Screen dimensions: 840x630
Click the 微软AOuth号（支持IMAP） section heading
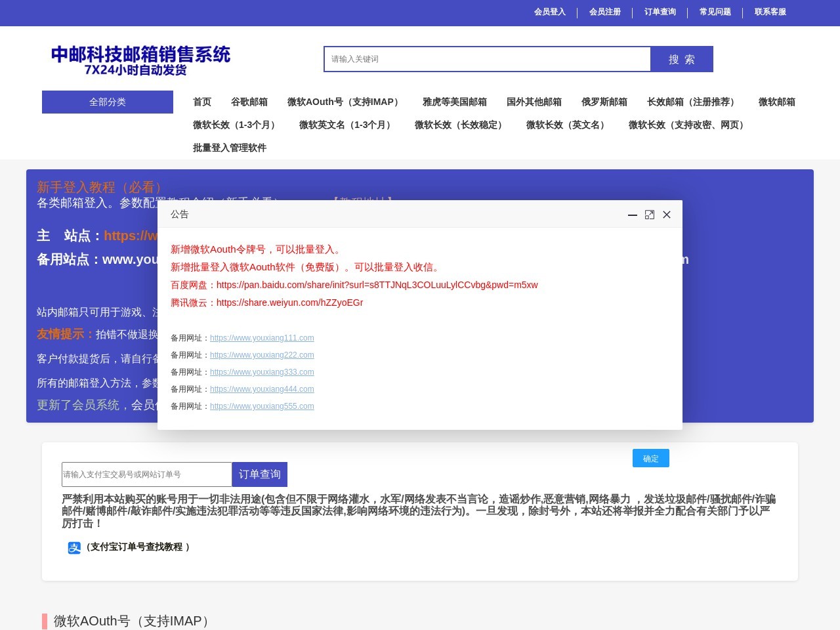point(134,621)
